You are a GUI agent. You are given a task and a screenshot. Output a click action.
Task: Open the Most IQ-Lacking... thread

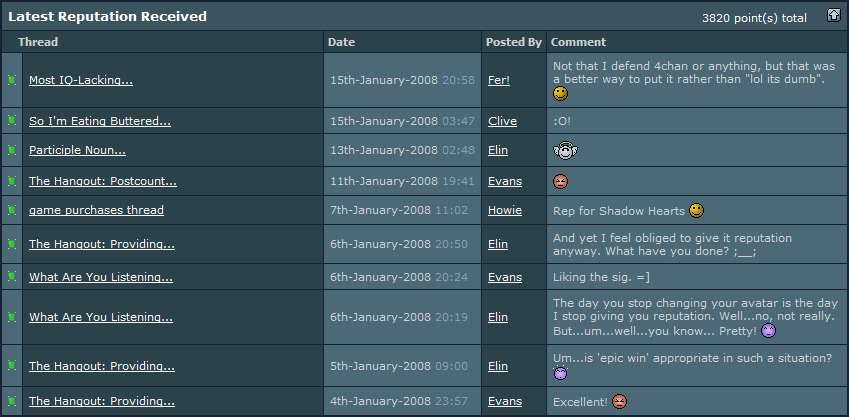click(x=81, y=80)
